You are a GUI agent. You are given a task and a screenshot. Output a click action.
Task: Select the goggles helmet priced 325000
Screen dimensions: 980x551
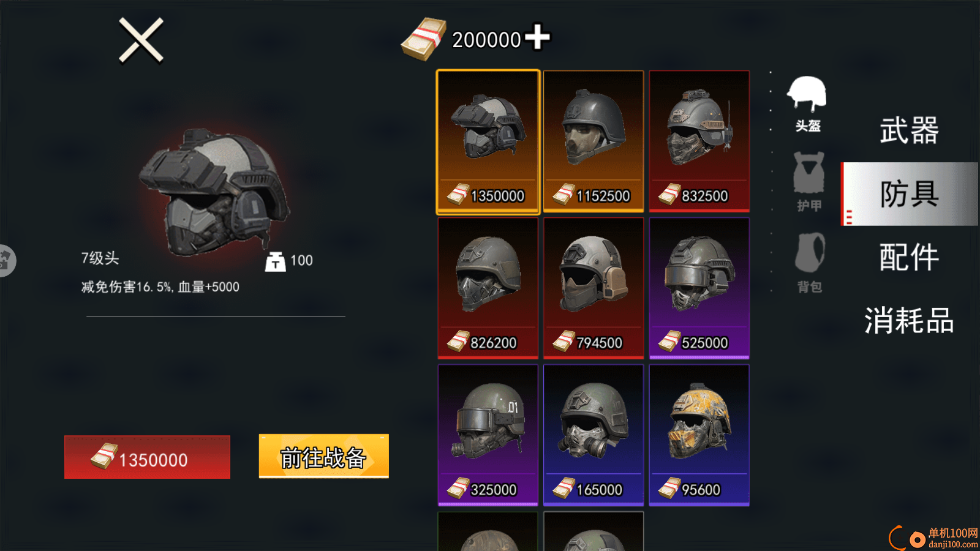tap(488, 435)
